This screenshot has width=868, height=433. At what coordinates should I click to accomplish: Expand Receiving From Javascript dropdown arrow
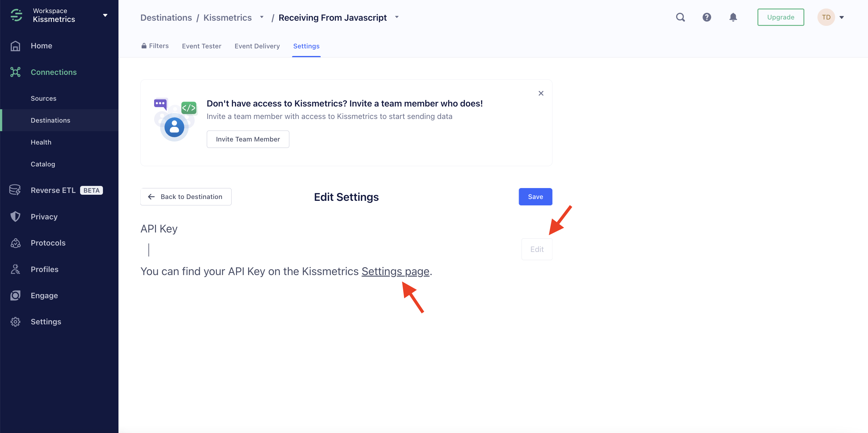(397, 17)
